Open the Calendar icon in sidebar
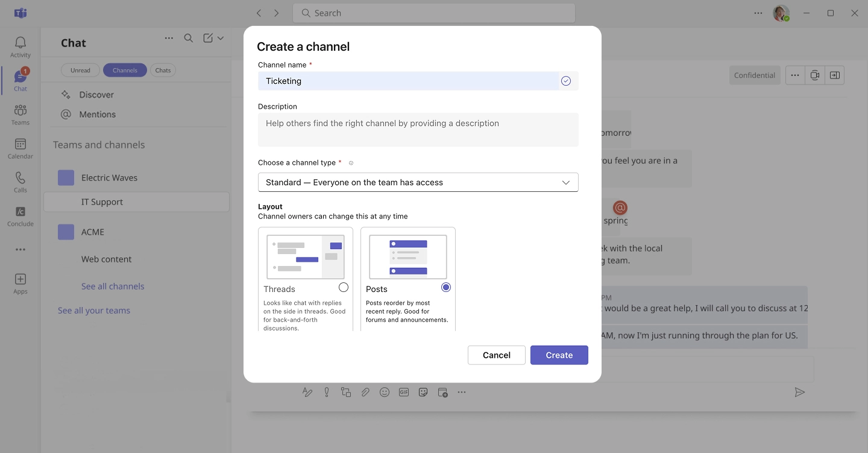The width and height of the screenshot is (868, 453). (x=20, y=145)
